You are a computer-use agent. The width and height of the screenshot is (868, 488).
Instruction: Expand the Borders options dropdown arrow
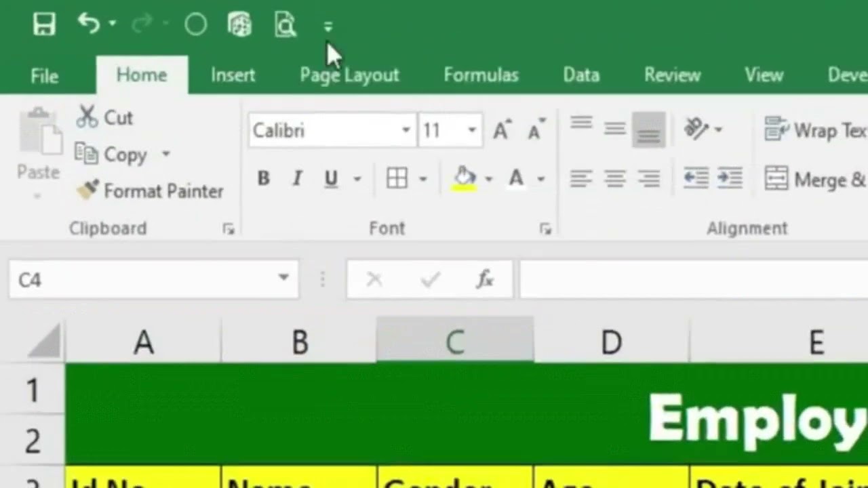tap(423, 179)
